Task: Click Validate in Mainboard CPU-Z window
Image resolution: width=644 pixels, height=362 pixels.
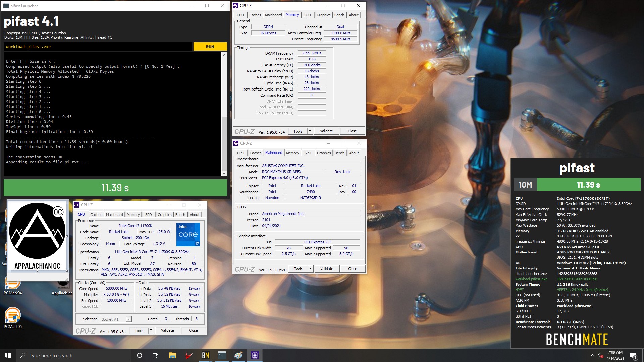Action: tap(327, 269)
